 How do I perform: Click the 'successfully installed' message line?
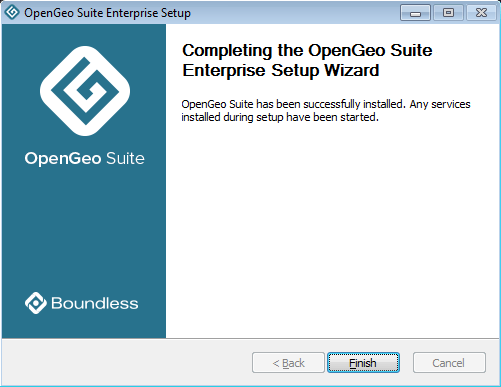click(x=326, y=104)
